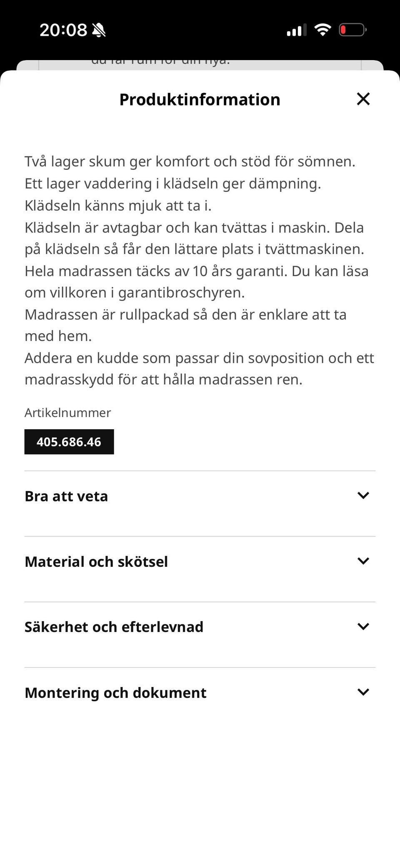Expand Material och skötsel chevron
Viewport: 400px width, 868px height.
363,561
